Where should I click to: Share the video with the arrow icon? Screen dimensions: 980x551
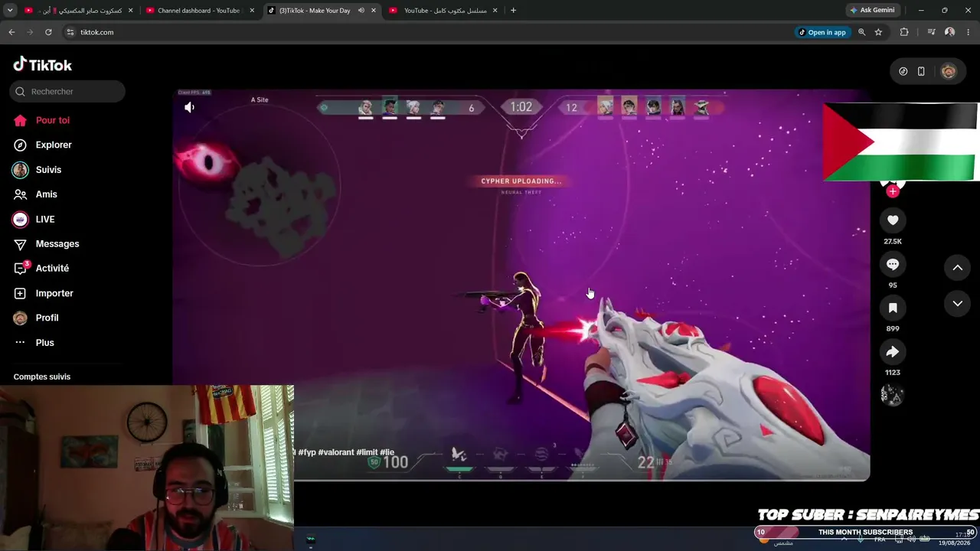pyautogui.click(x=893, y=352)
